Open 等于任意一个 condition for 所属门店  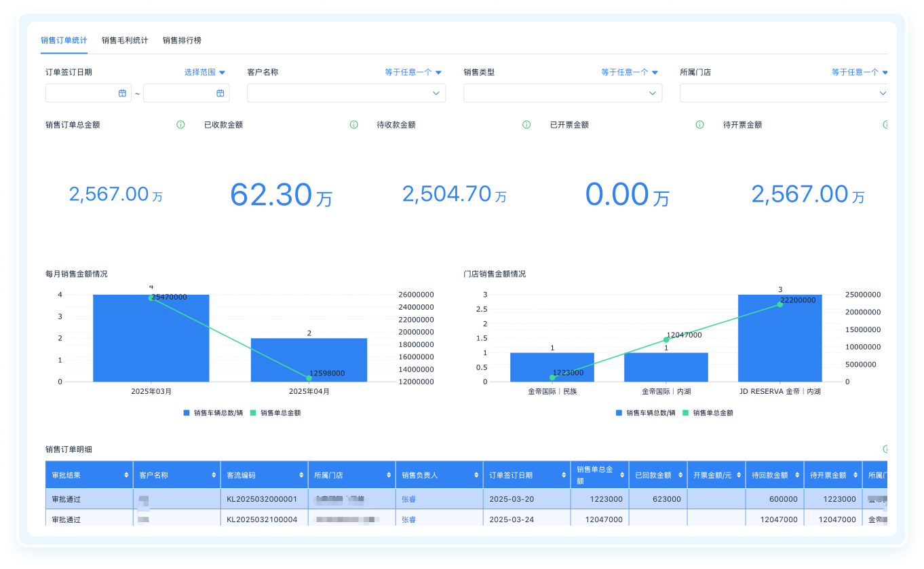860,72
